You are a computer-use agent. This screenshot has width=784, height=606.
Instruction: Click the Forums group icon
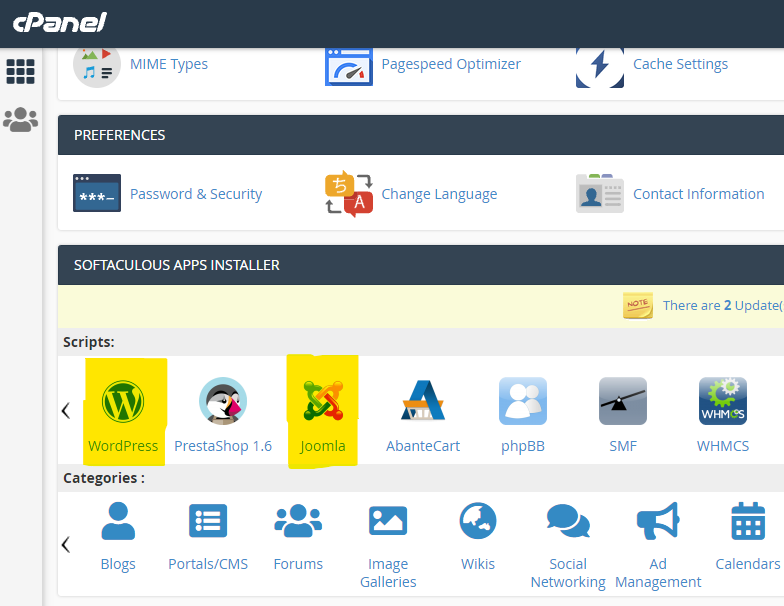(298, 520)
